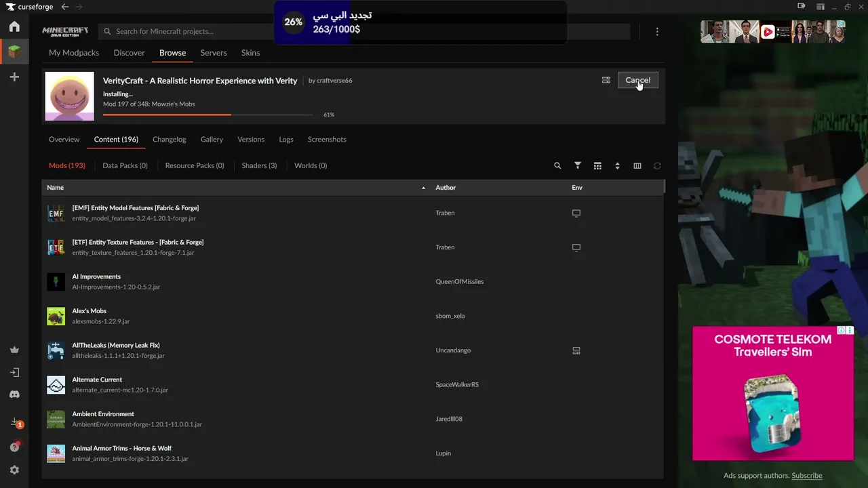
Task: Add a new game with plus icon
Action: click(x=14, y=77)
